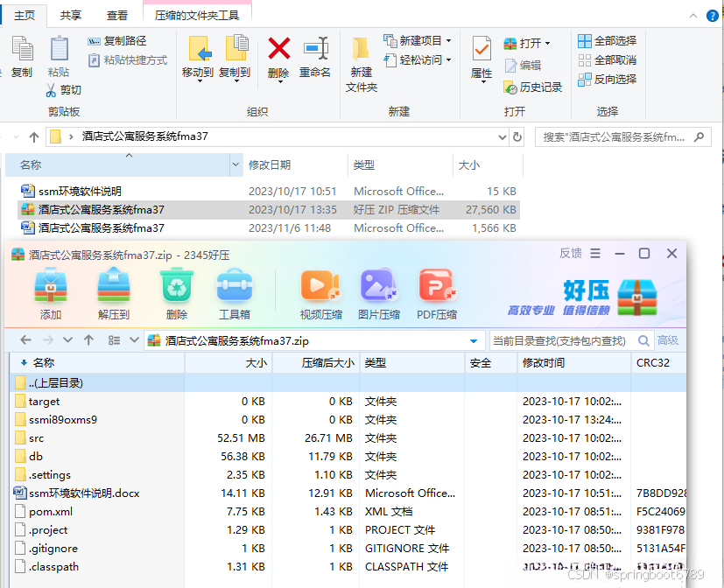Select Copy path (复制路径) in ribbon
724x588 pixels.
pyautogui.click(x=116, y=41)
